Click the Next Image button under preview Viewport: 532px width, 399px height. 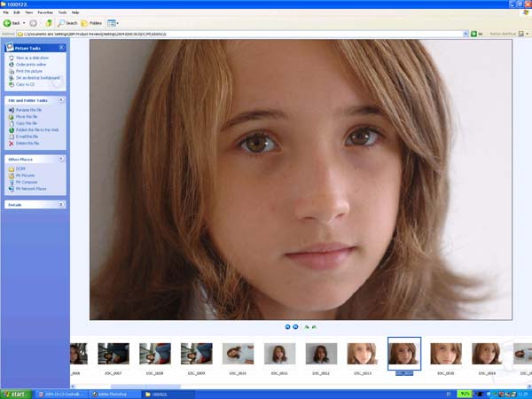point(295,326)
